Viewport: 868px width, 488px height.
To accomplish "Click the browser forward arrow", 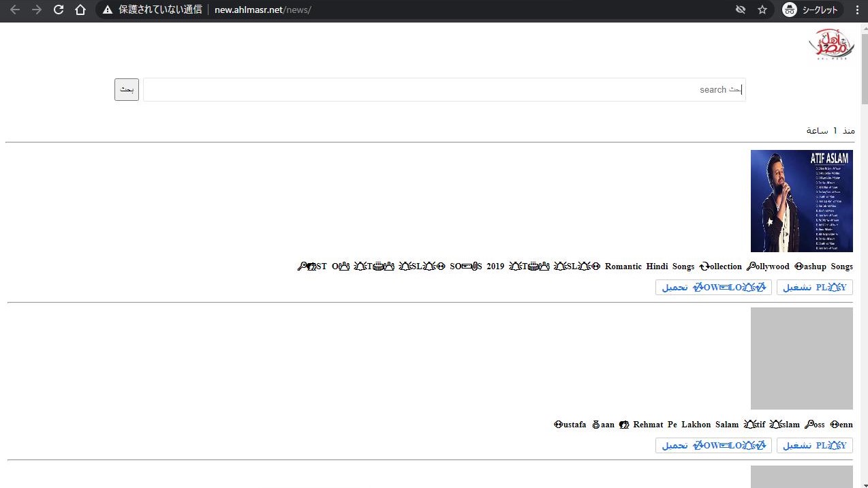I will click(x=37, y=10).
